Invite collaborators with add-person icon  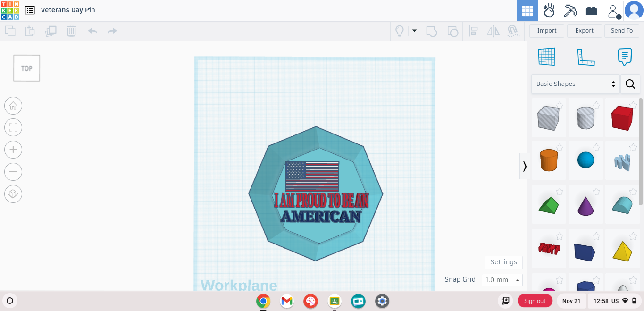(613, 10)
